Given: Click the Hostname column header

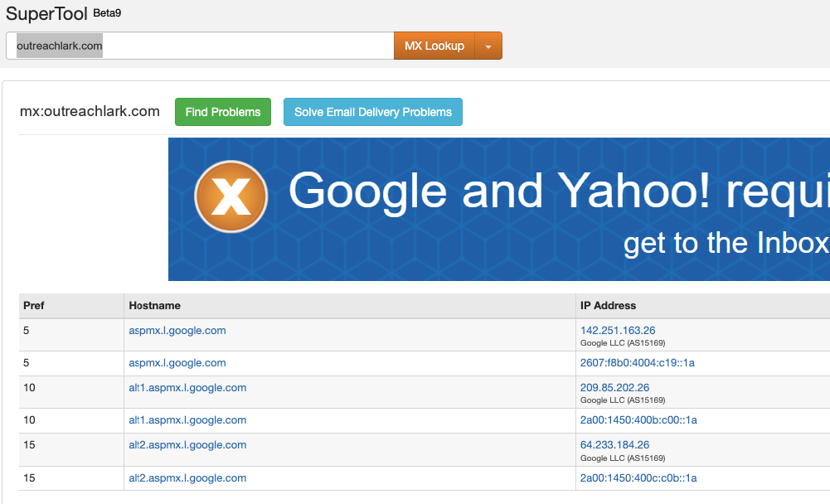Looking at the screenshot, I should (154, 306).
